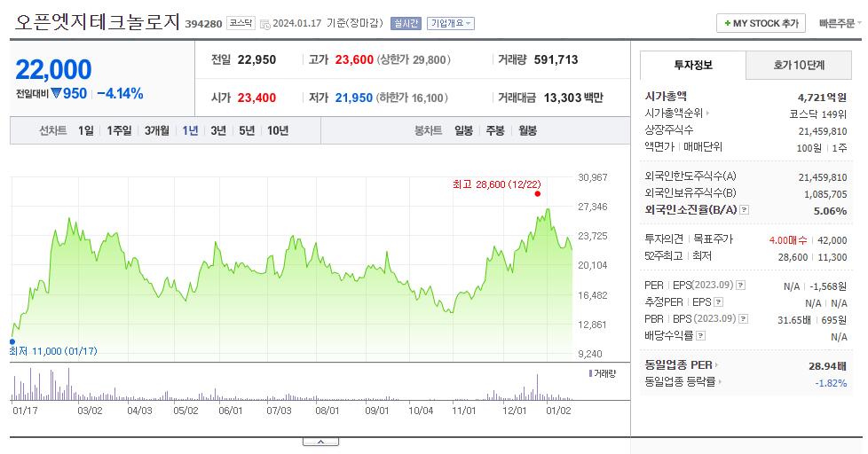Click the 액면가 value 100원
This screenshot has height=454, width=868.
809,148
